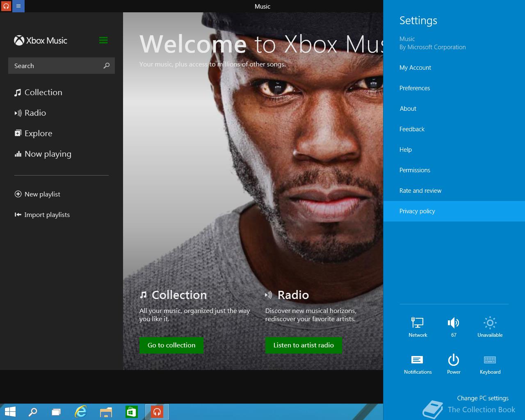Open Now playing in the sidebar
Image resolution: width=525 pixels, height=420 pixels.
[43, 154]
